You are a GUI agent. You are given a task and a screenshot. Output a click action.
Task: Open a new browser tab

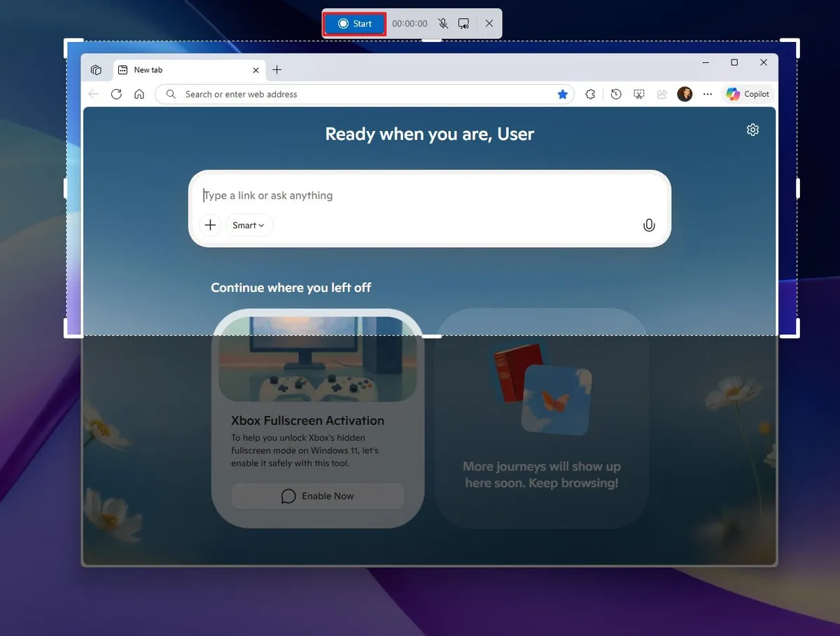coord(276,69)
